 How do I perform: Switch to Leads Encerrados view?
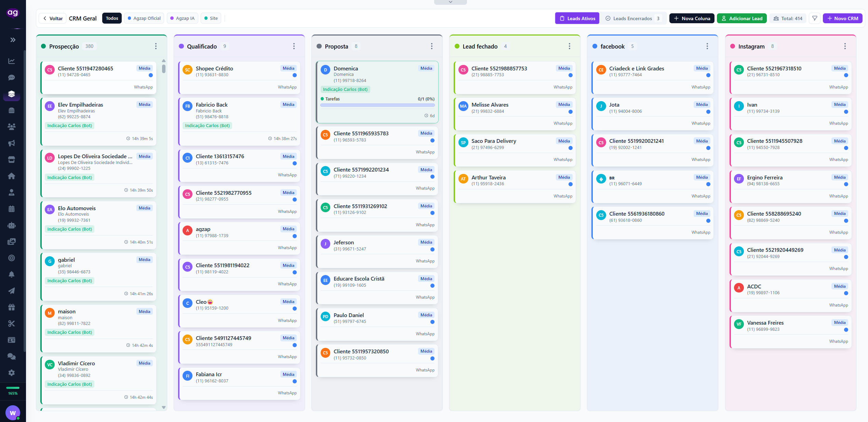point(632,18)
